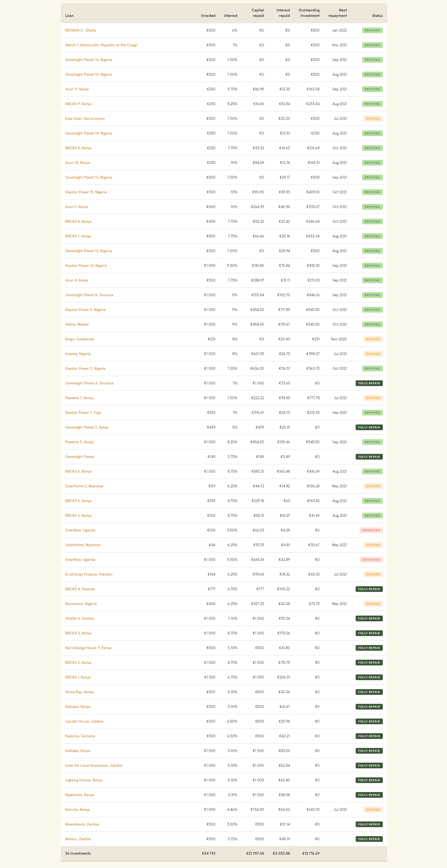The height and width of the screenshot is (868, 447).
Task: Select the Vitalite 4, Zambia loan
Action: (79, 619)
